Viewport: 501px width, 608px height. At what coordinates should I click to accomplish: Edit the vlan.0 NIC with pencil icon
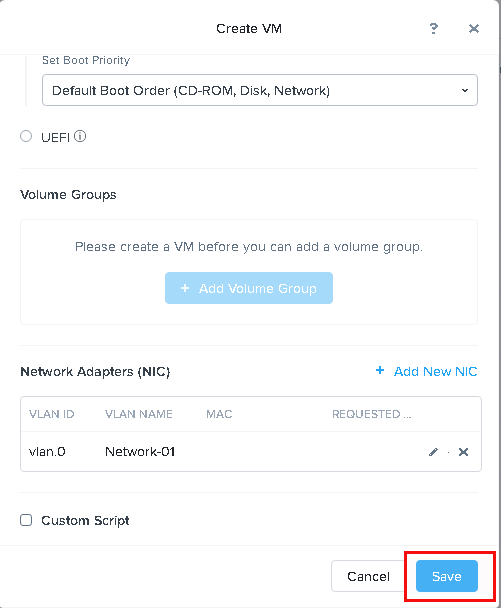433,452
